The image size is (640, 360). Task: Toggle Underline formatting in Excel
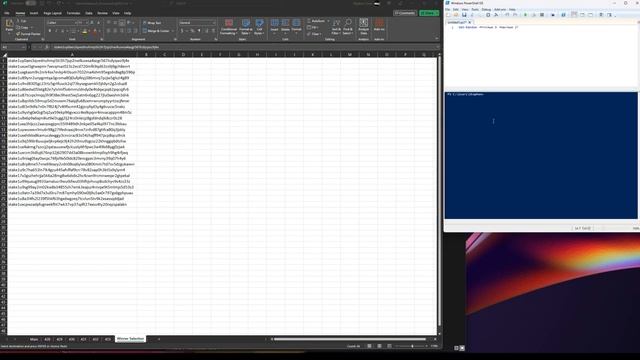pos(62,31)
